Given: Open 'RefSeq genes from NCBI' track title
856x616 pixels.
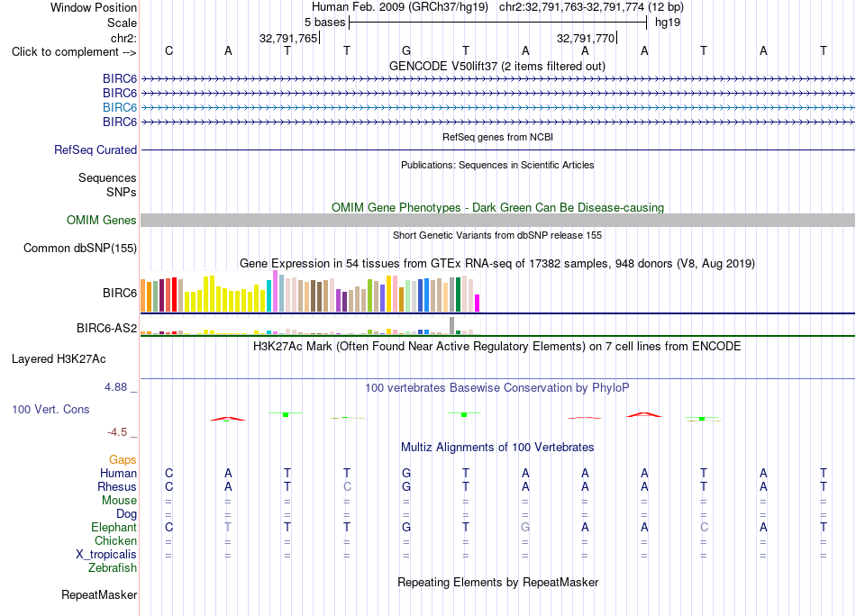Looking at the screenshot, I should click(x=498, y=137).
